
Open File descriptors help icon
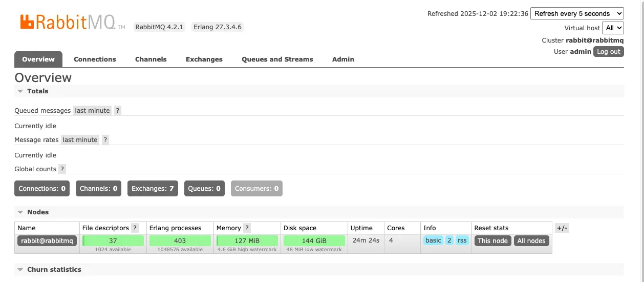pos(135,228)
